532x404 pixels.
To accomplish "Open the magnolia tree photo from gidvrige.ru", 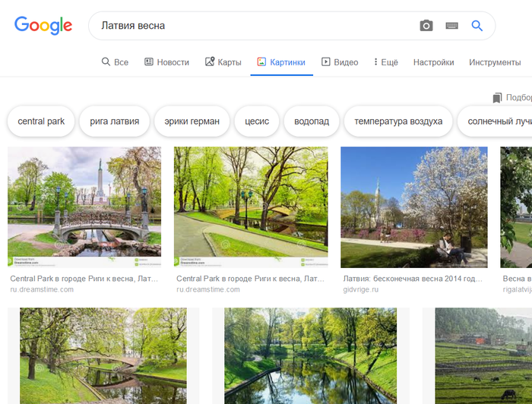I will [414, 207].
